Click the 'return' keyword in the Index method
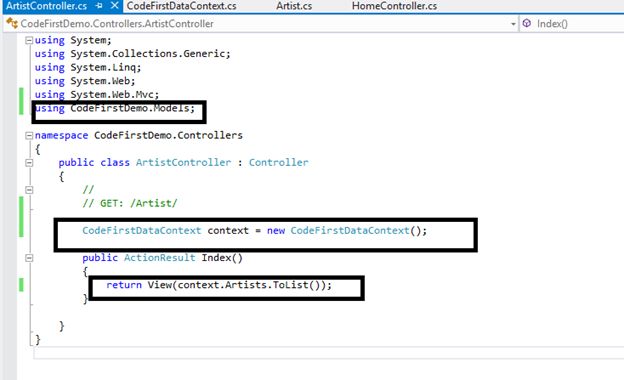The image size is (624, 380). (x=124, y=285)
